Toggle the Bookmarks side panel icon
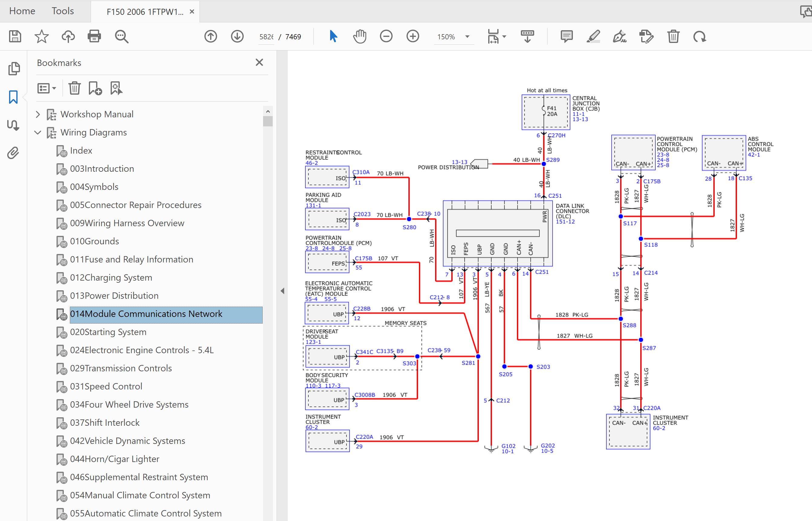 tap(13, 97)
